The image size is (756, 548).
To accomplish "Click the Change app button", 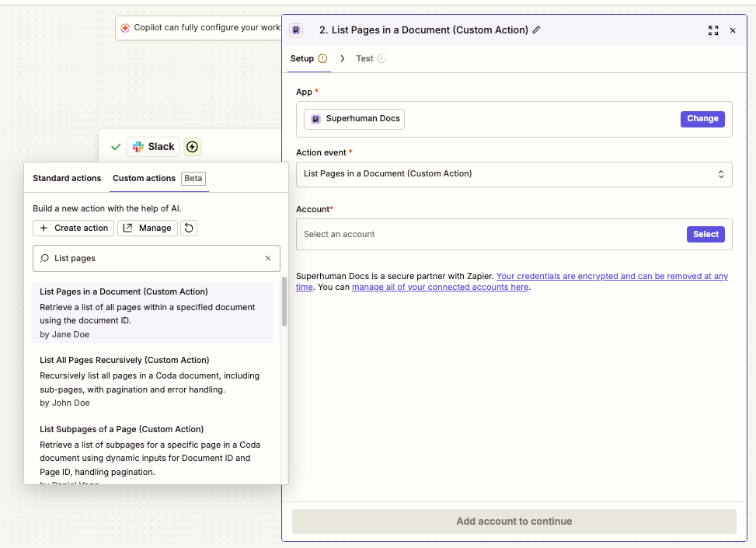I will tap(702, 119).
